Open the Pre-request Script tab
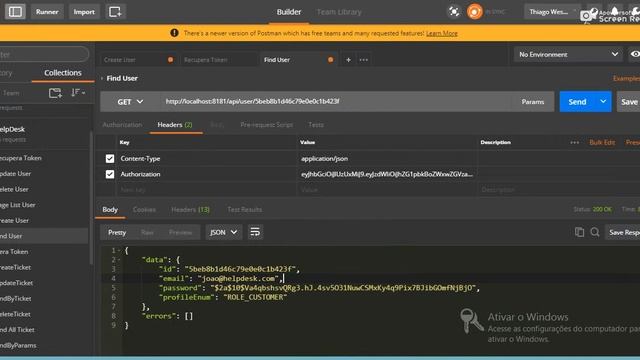 pyautogui.click(x=266, y=125)
